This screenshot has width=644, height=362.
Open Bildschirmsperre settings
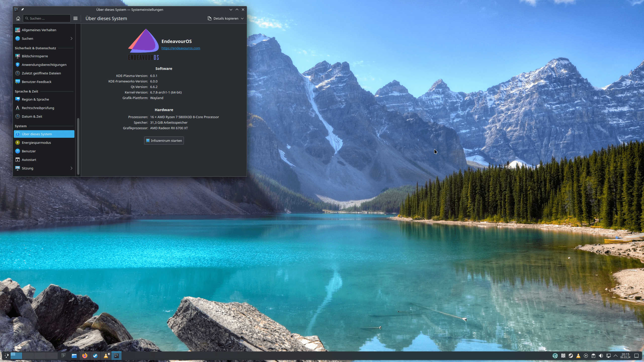click(44, 56)
